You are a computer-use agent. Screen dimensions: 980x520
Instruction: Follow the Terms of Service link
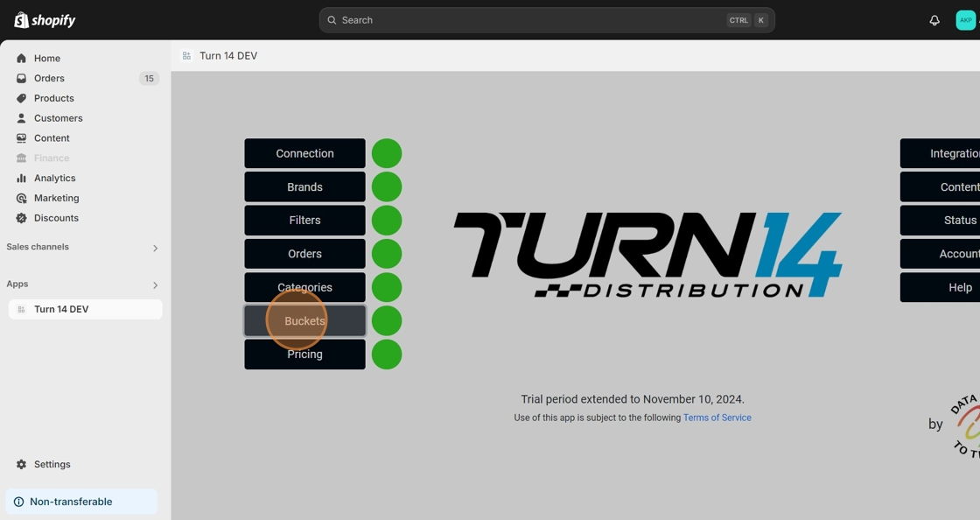[x=717, y=418]
